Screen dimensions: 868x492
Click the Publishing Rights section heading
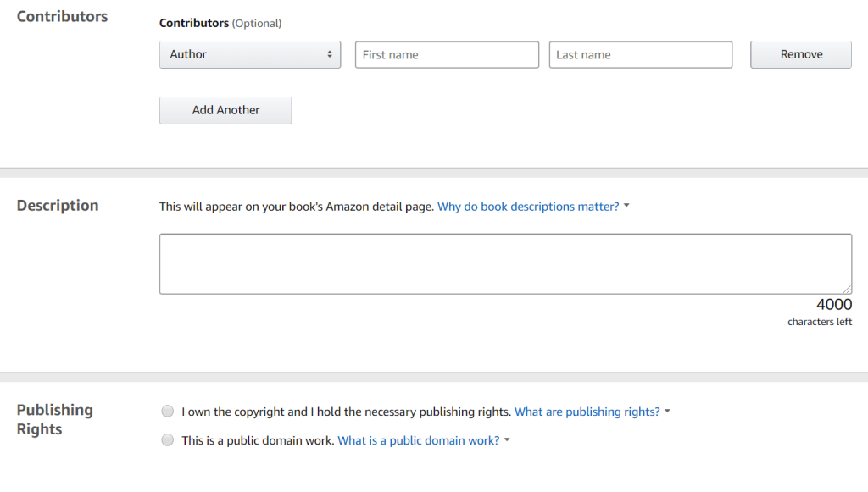55,419
